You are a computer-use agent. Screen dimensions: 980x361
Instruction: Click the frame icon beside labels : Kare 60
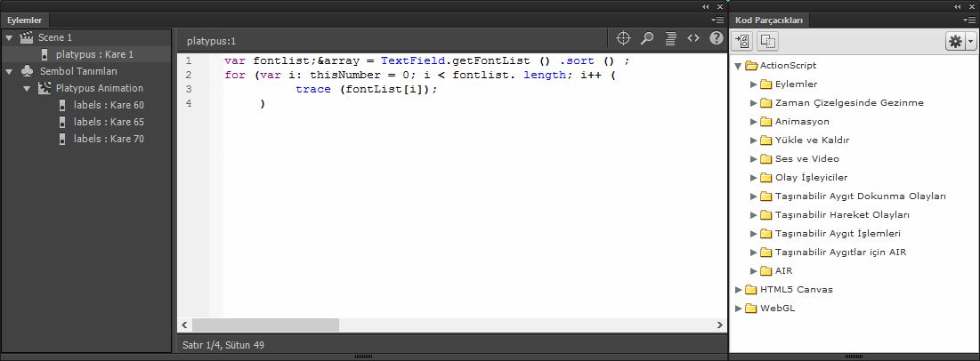(62, 105)
